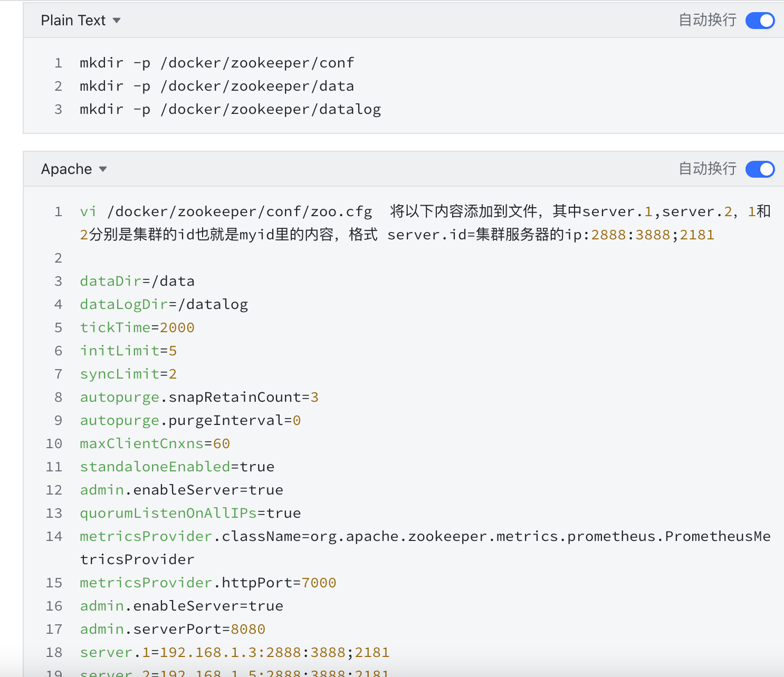Click the line 'mkdir -p /docker/zookeeper/data'
The width and height of the screenshot is (784, 677).
pyautogui.click(x=217, y=86)
